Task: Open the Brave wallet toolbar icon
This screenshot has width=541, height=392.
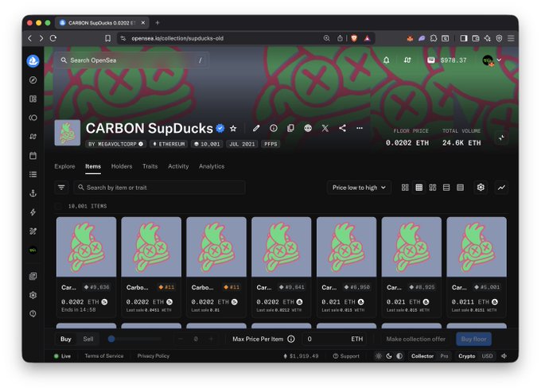Action: pyautogui.click(x=476, y=38)
